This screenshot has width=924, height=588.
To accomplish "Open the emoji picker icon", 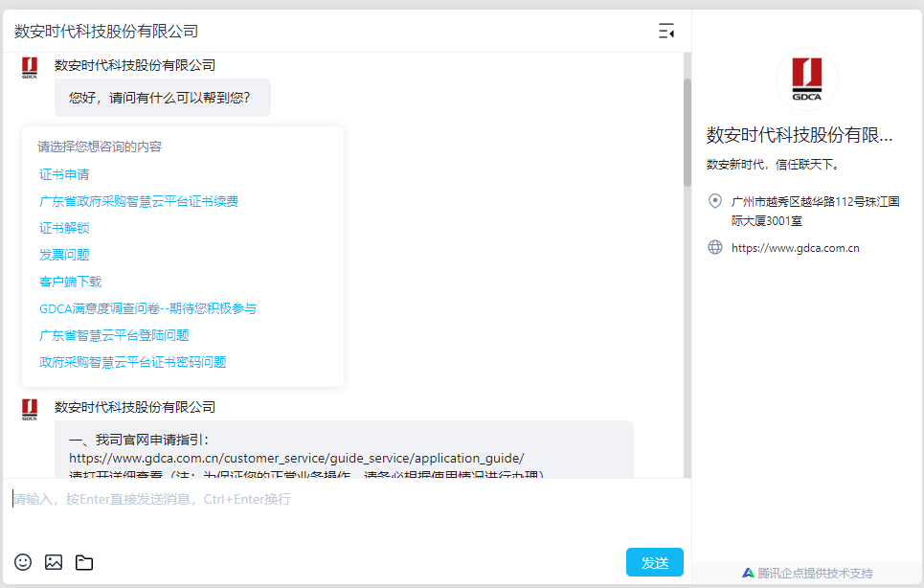I will 23,562.
